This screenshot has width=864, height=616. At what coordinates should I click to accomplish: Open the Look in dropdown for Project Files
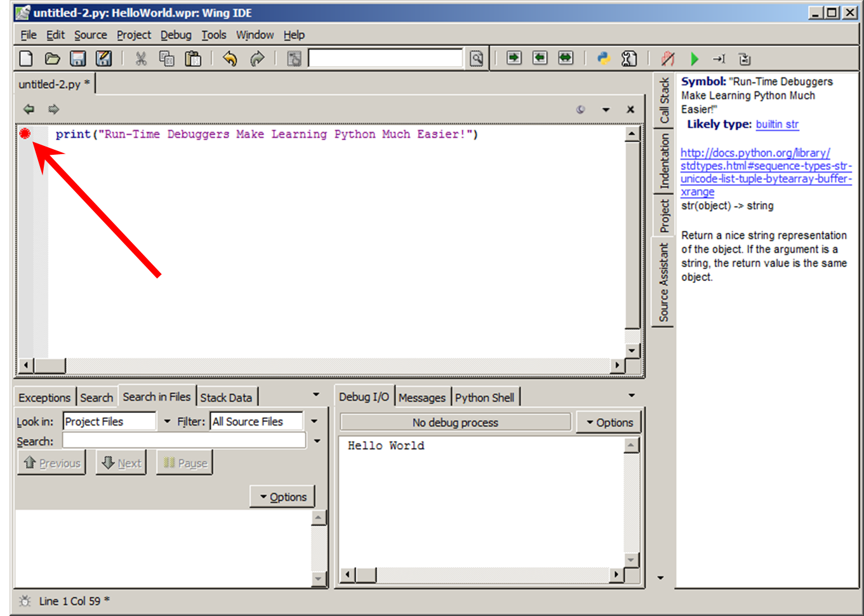point(167,421)
